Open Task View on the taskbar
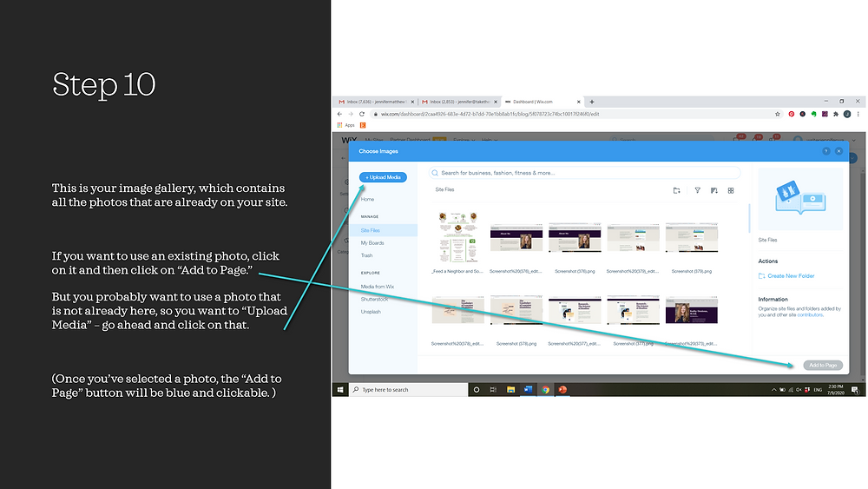 coord(493,390)
